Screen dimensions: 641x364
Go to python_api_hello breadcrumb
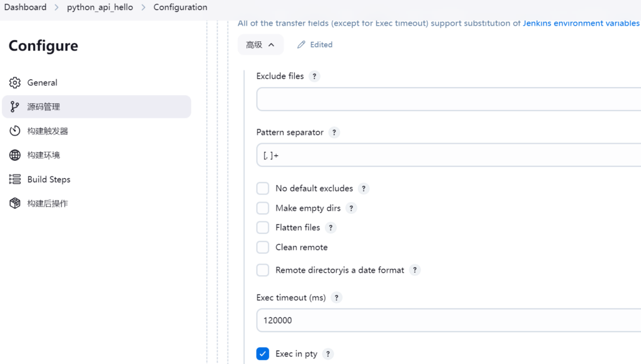click(100, 8)
